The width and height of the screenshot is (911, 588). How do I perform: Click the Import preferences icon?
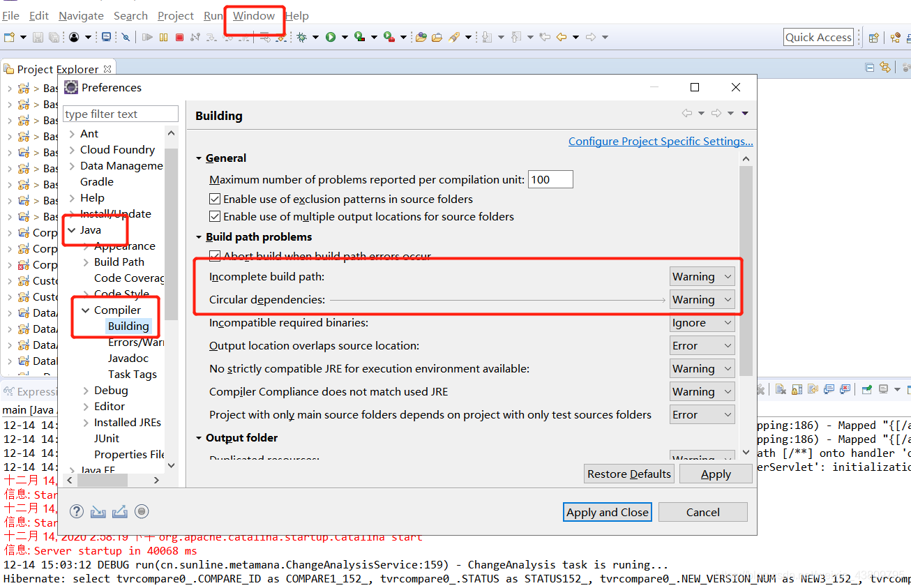click(x=98, y=511)
